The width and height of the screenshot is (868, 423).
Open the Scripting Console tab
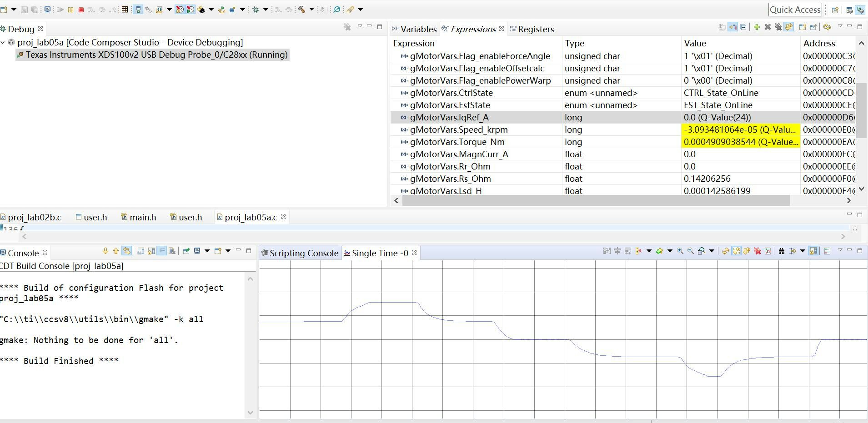click(x=300, y=253)
